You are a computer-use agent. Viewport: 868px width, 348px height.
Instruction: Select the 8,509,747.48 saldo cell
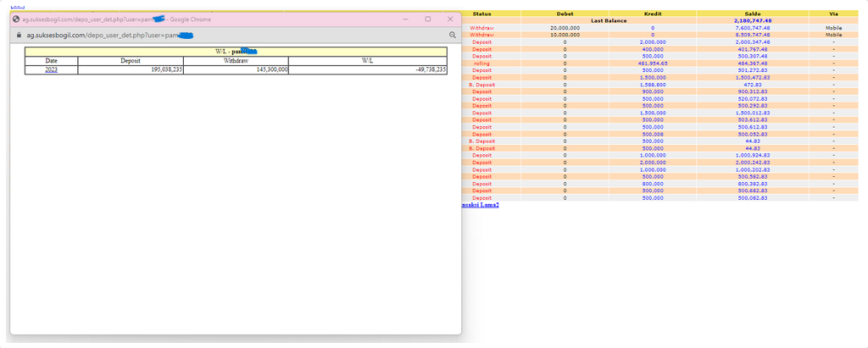point(753,35)
